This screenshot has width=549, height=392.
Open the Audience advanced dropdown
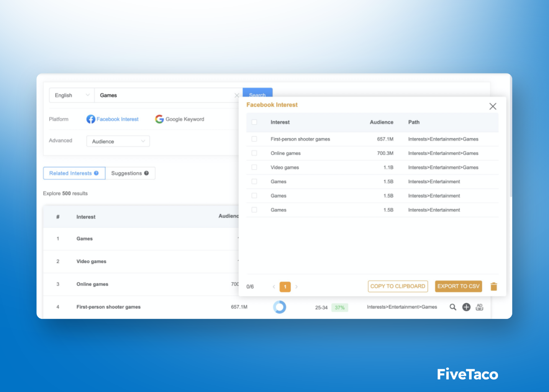[118, 141]
